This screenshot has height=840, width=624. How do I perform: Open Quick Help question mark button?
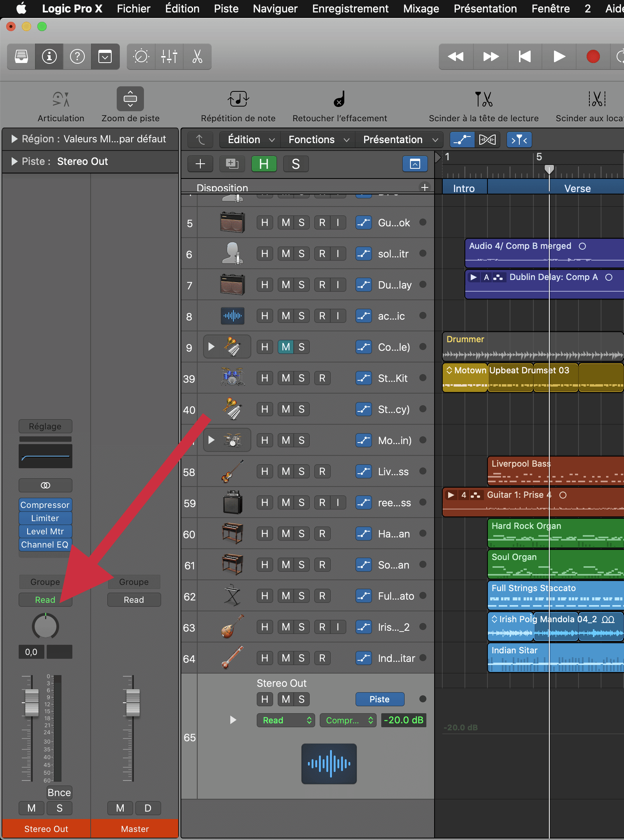click(x=77, y=56)
